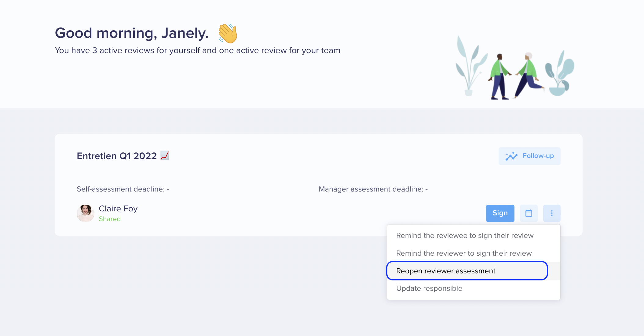This screenshot has height=336, width=644.
Task: Click the Entretien Q1 2022 review title
Action: tap(117, 156)
